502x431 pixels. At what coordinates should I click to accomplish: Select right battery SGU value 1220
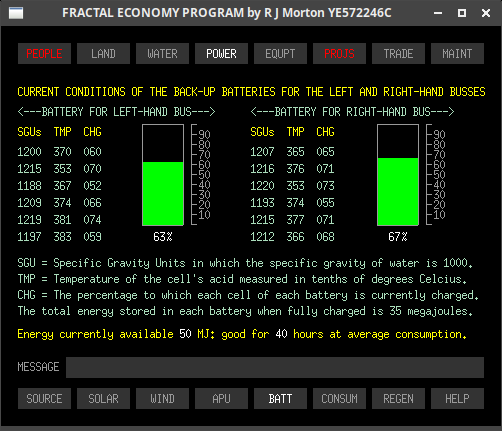[262, 186]
